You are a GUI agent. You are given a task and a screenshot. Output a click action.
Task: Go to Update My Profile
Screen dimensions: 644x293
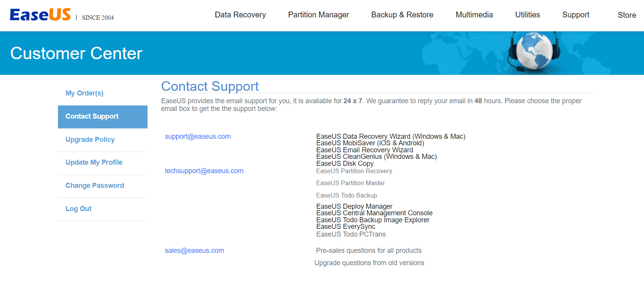103,162
